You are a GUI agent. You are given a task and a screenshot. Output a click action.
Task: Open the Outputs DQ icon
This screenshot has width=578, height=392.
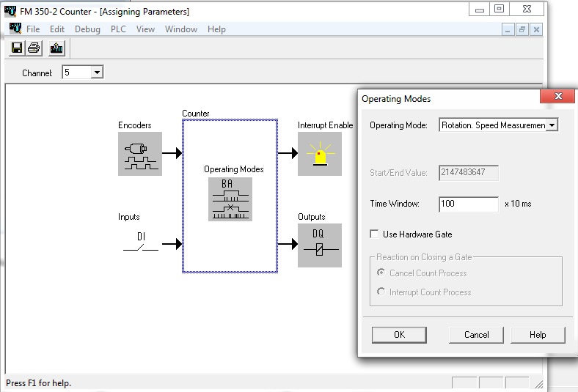pyautogui.click(x=320, y=245)
